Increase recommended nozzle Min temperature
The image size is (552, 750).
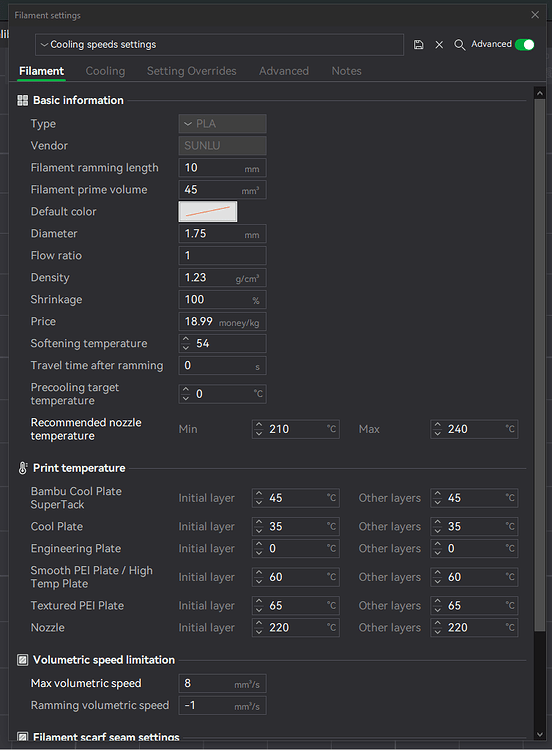click(x=259, y=425)
